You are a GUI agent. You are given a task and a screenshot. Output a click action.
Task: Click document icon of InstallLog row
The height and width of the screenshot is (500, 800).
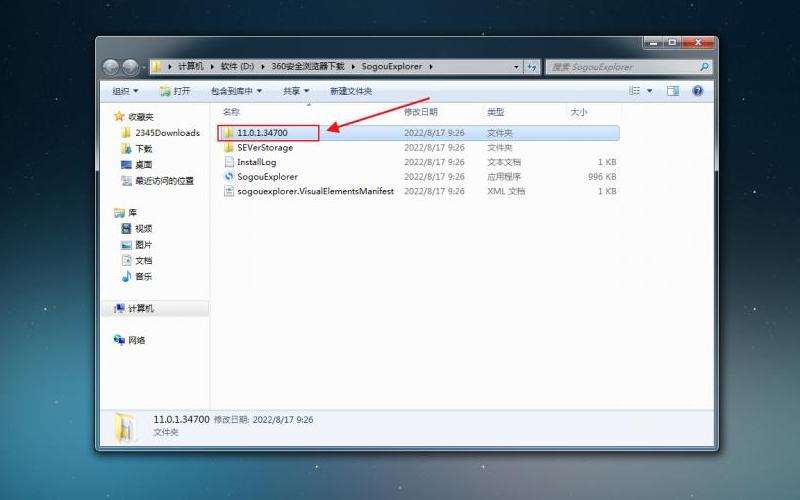[229, 162]
